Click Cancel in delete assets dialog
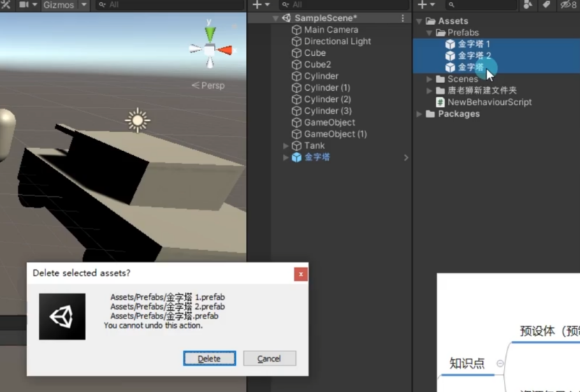Screen dimensions: 580x392 269,358
